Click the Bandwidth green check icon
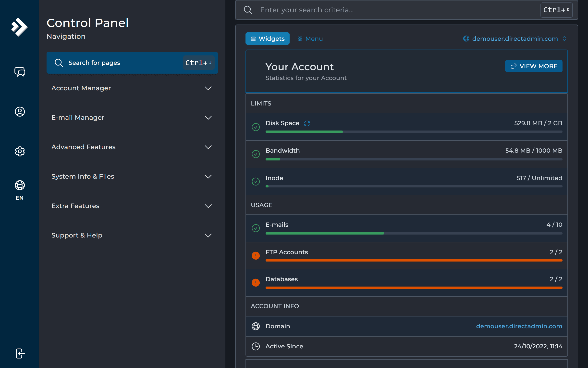588x368 pixels. [x=256, y=154]
